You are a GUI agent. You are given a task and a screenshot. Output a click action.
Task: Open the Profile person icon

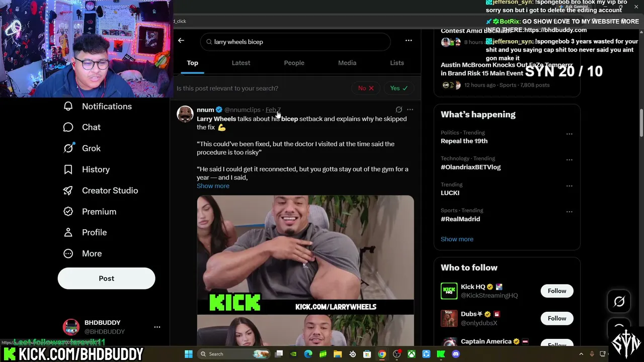(x=68, y=232)
